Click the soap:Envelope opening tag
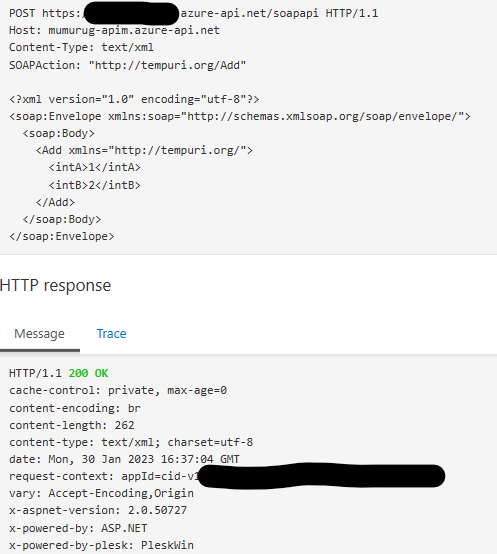The image size is (497, 554). (x=240, y=116)
